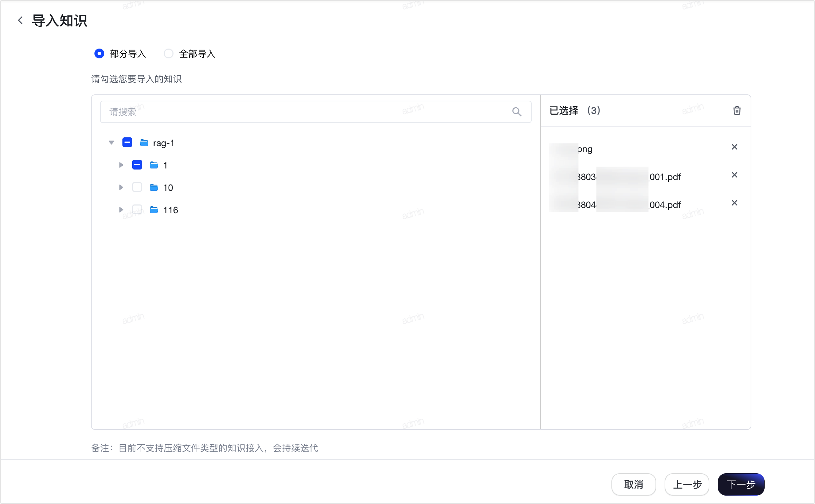The width and height of the screenshot is (815, 504).
Task: Click the rag-1 folder icon
Action: (144, 143)
